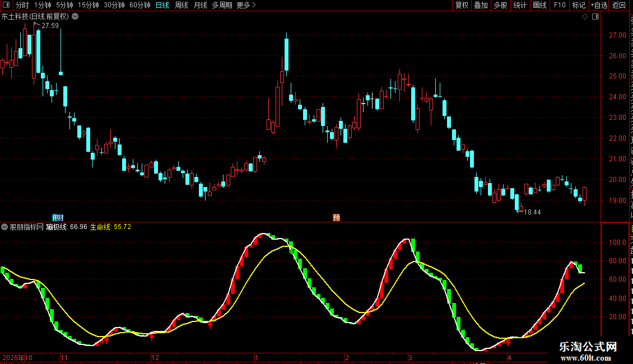633x364 pixels.
Task: Select the 15分钟 period tab
Action: pyautogui.click(x=88, y=5)
